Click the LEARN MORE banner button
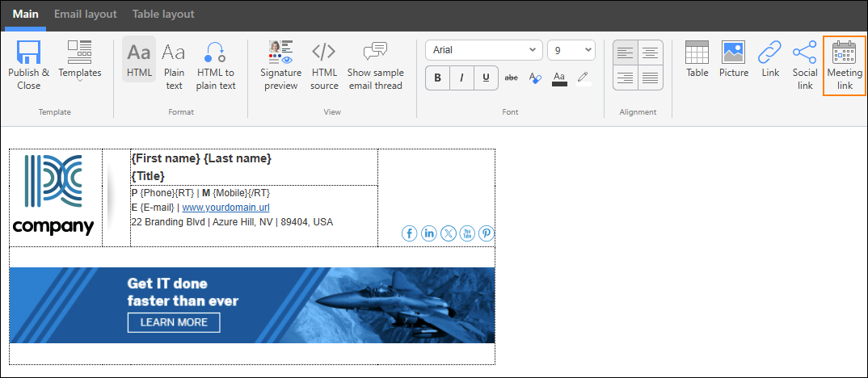 click(174, 322)
